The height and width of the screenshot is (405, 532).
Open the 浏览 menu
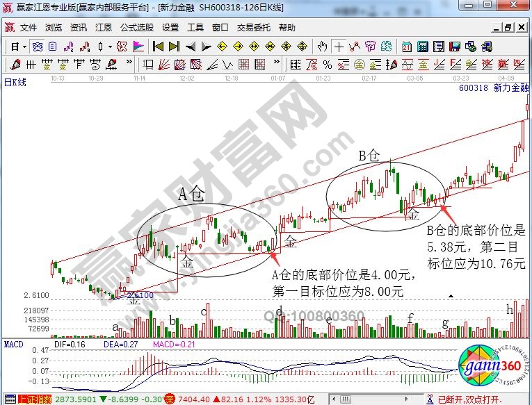pyautogui.click(x=54, y=28)
